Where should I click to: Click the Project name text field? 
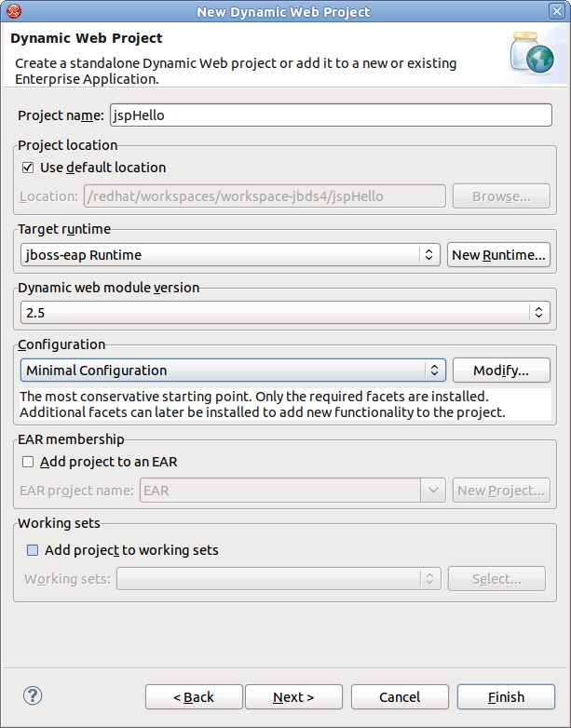pyautogui.click(x=329, y=116)
